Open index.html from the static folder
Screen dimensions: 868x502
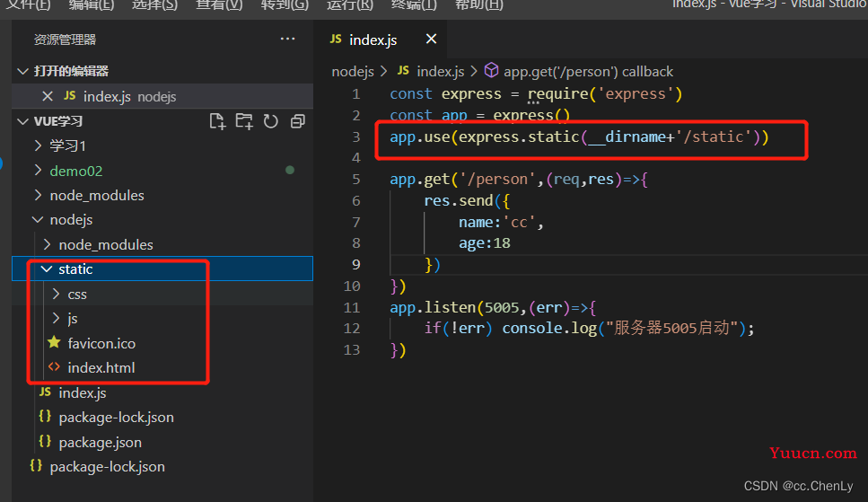[x=101, y=368]
